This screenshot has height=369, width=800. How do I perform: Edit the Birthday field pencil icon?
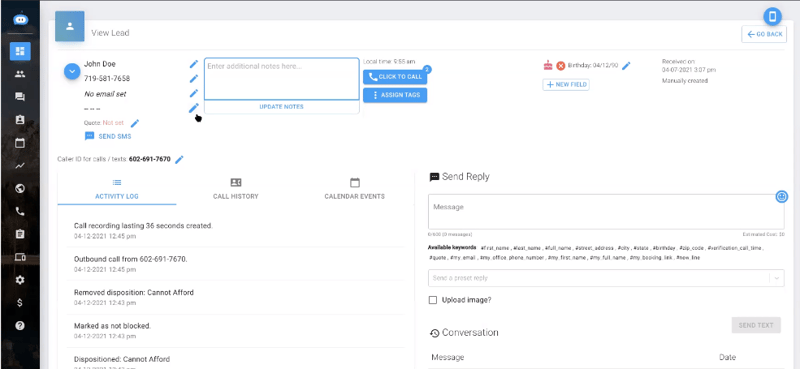(x=626, y=65)
